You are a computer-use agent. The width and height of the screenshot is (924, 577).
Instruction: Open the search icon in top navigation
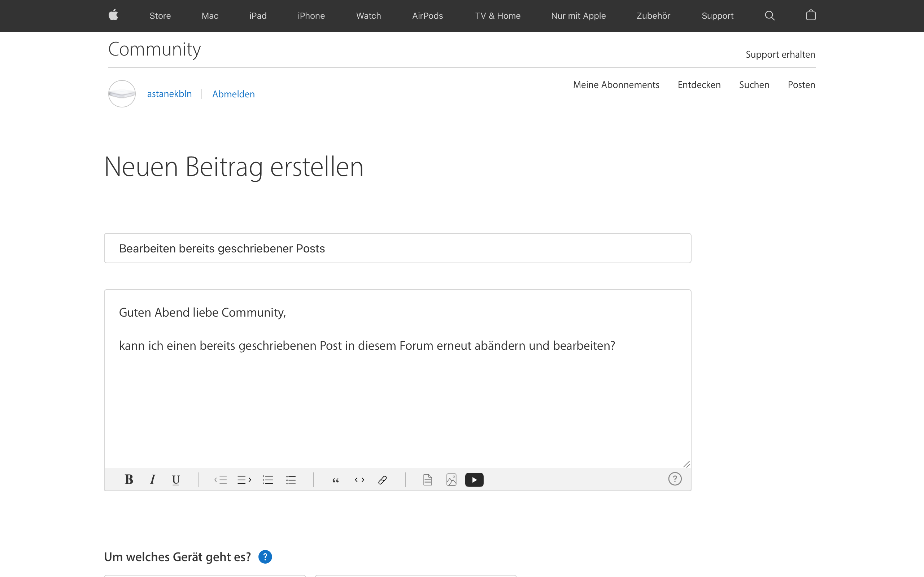click(x=770, y=16)
